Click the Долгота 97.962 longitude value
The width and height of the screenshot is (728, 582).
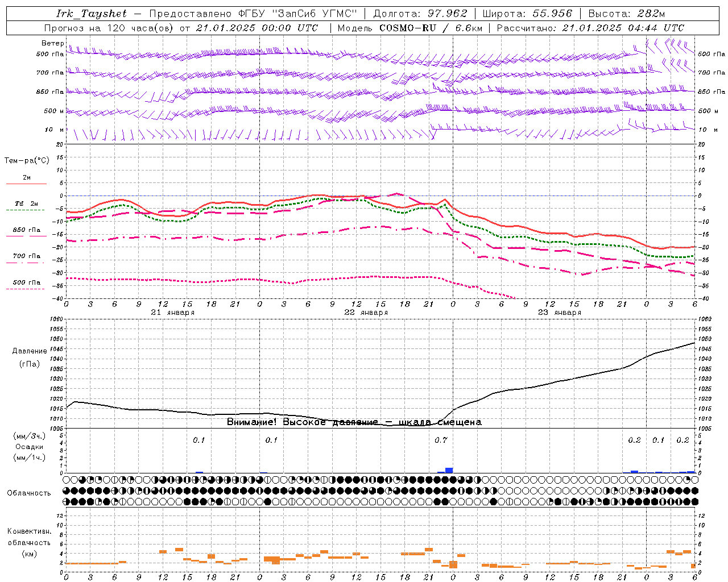point(420,14)
